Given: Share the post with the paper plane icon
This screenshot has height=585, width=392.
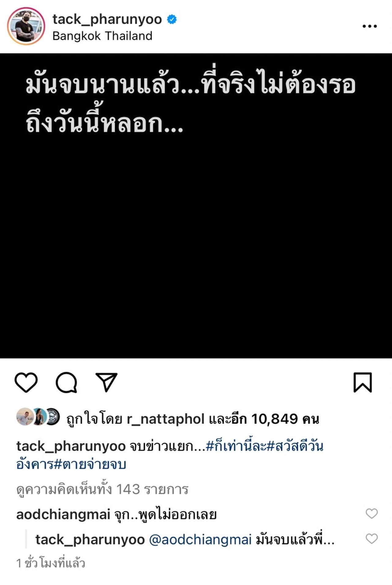Looking at the screenshot, I should (106, 382).
